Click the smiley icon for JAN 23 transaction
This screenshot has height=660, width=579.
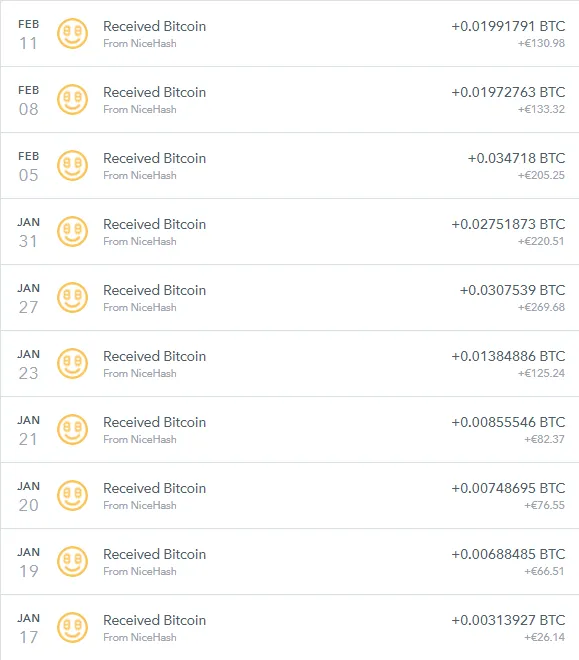point(72,363)
